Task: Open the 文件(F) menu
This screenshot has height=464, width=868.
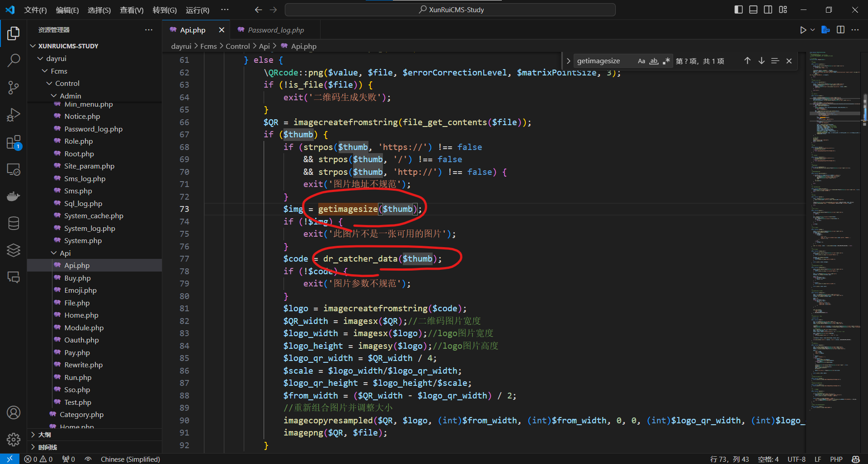Action: point(35,10)
